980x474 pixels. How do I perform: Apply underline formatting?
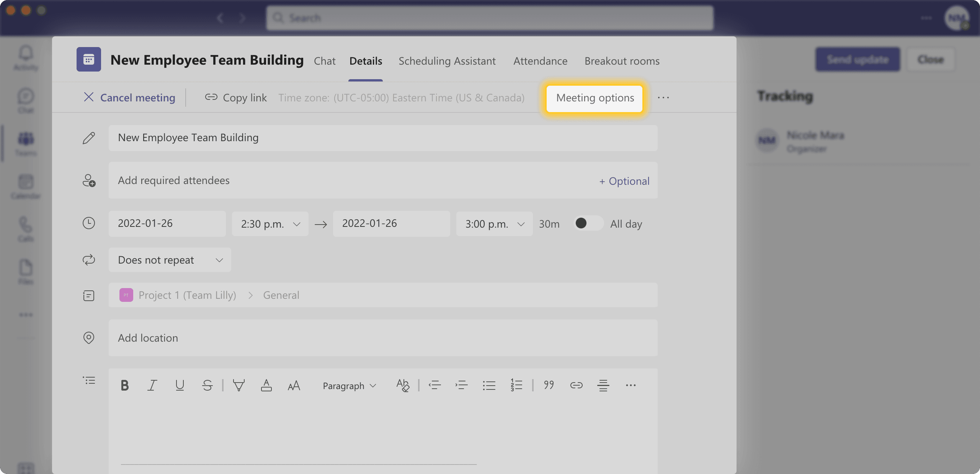pos(180,385)
